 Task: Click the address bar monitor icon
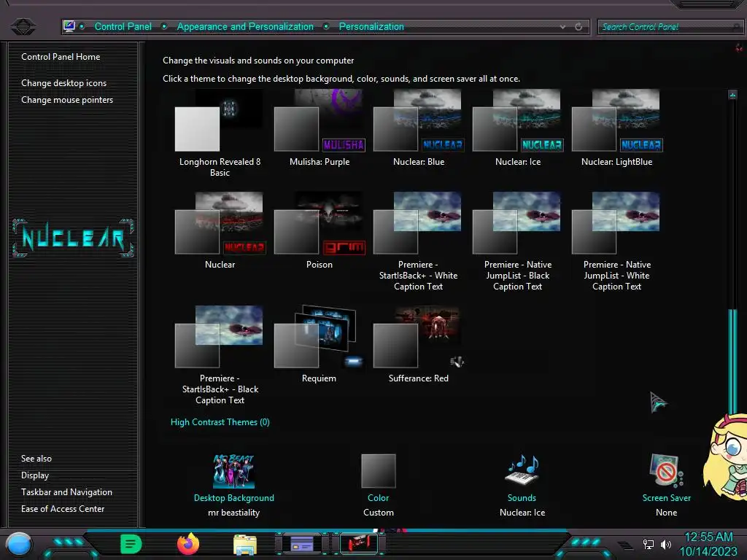pyautogui.click(x=69, y=26)
